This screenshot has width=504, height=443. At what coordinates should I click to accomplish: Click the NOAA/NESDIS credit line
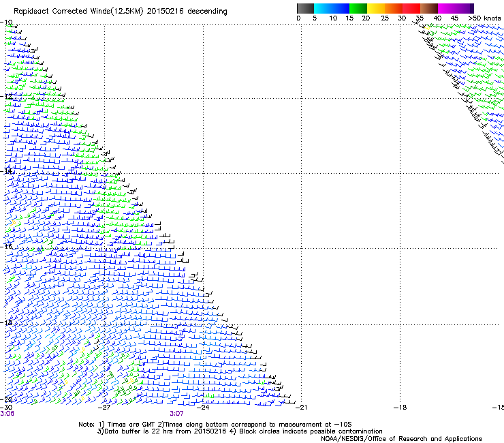(401, 439)
